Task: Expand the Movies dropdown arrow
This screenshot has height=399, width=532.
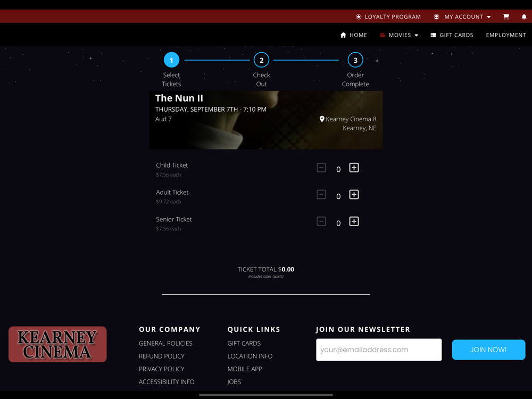Action: (x=417, y=35)
